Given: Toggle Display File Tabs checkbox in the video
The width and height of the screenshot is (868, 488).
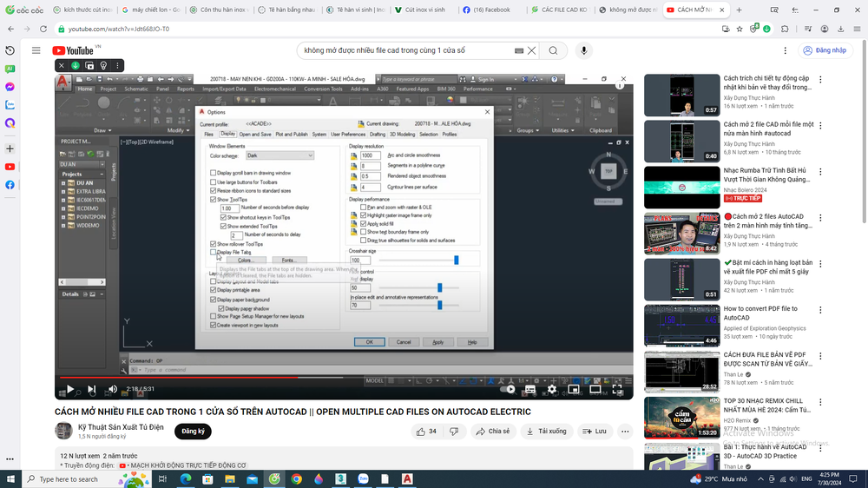Looking at the screenshot, I should click(x=214, y=252).
